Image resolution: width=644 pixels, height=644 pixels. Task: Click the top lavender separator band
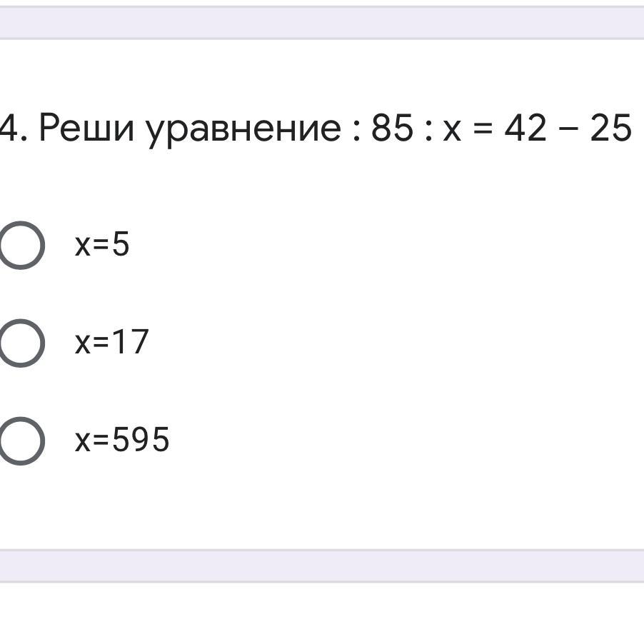click(x=321, y=23)
